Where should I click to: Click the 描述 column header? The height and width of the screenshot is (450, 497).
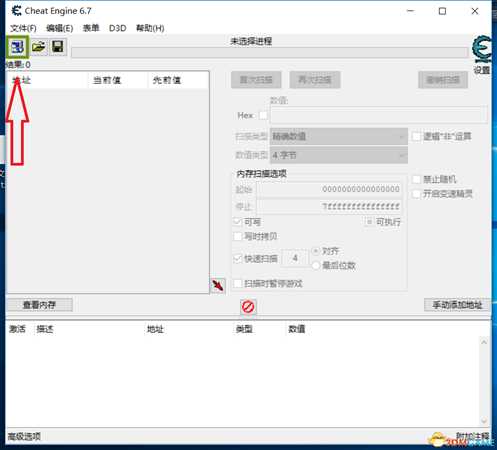[x=45, y=329]
